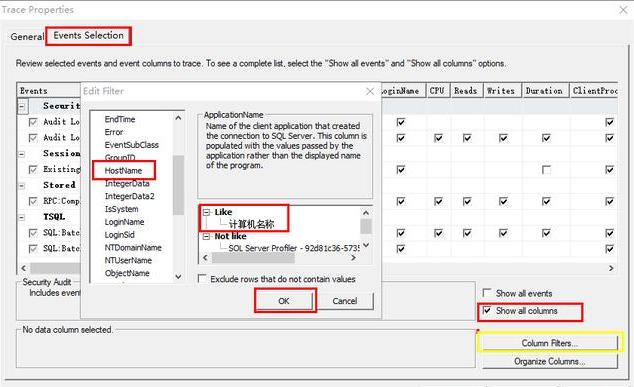Collapse the Not like filter node

tap(207, 236)
